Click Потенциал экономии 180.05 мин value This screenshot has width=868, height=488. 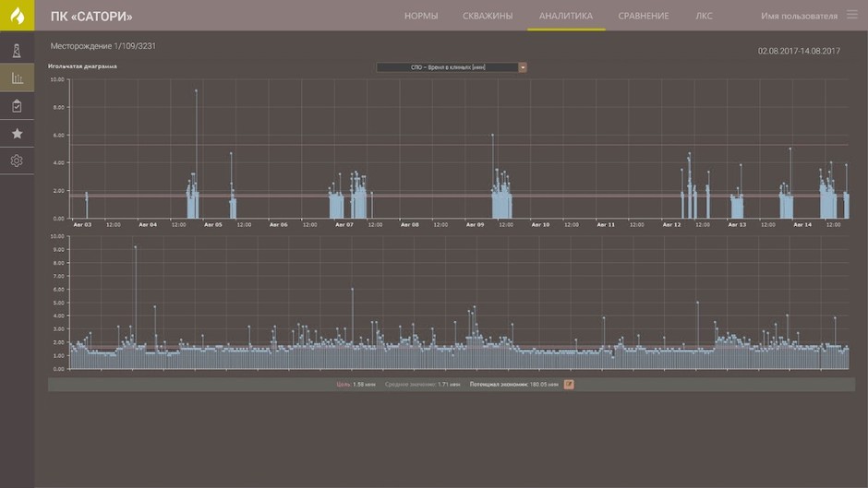[513, 384]
